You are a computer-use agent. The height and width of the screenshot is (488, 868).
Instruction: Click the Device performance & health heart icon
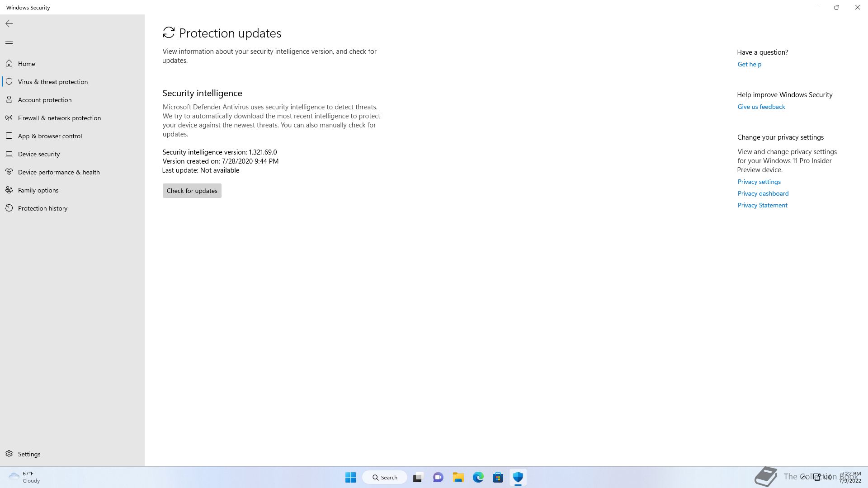click(x=9, y=172)
